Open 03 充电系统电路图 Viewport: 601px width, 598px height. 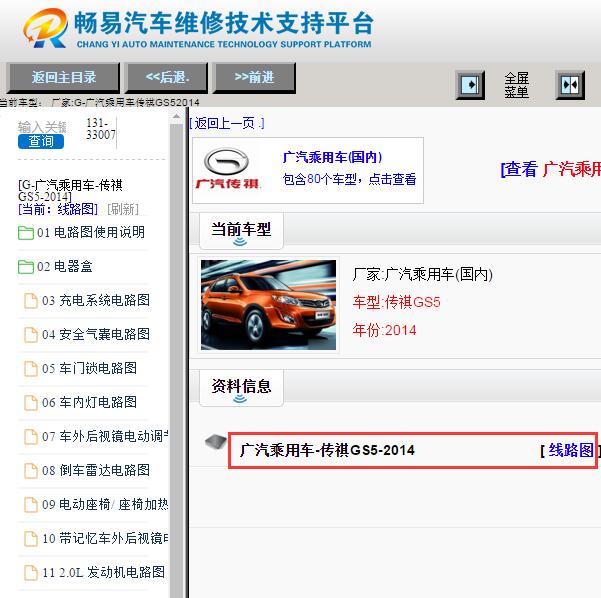(96, 301)
